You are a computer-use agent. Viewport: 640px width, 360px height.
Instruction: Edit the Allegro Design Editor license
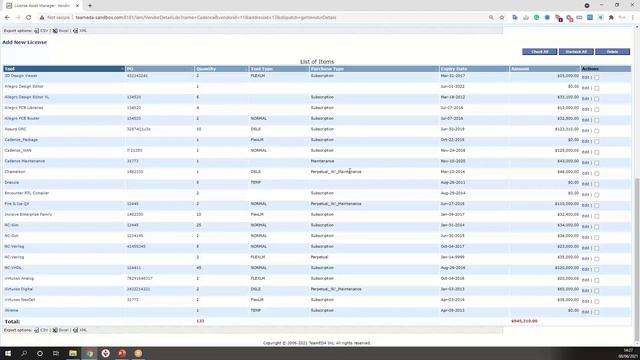pos(585,88)
